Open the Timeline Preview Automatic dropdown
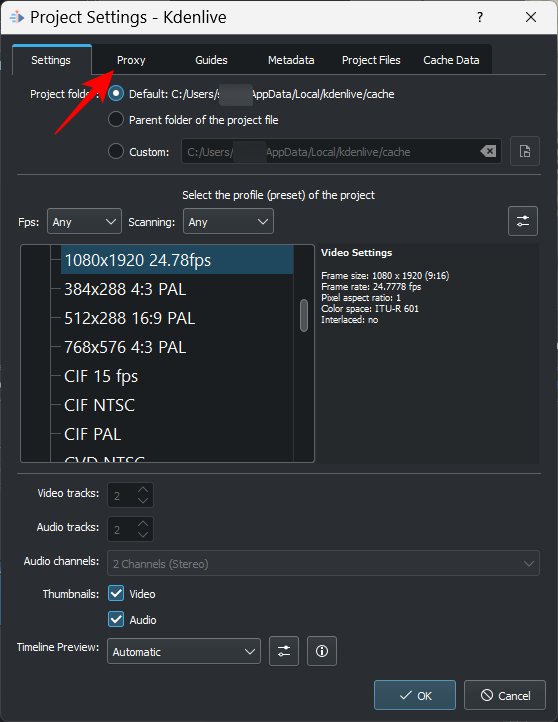This screenshot has width=558, height=722. click(x=184, y=651)
